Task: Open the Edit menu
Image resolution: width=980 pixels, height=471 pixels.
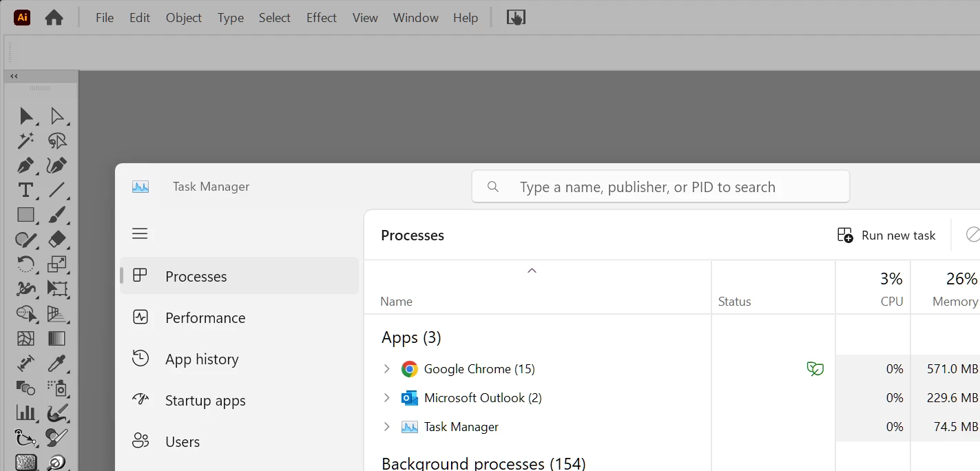Action: tap(140, 18)
